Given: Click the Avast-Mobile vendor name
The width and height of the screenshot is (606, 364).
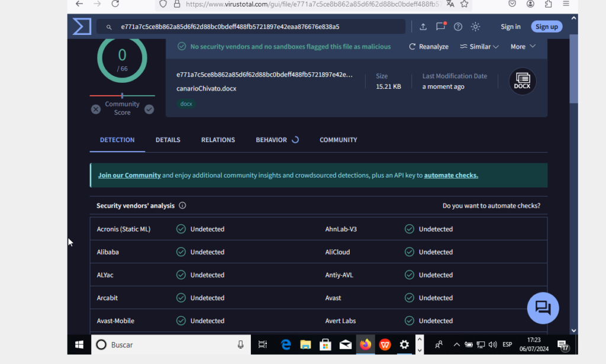Looking at the screenshot, I should point(115,321).
